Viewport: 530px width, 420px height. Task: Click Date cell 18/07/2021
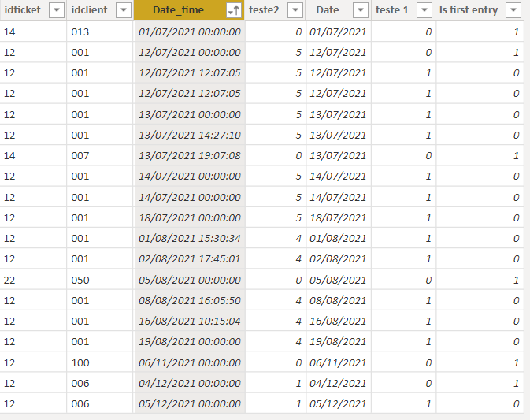point(338,217)
